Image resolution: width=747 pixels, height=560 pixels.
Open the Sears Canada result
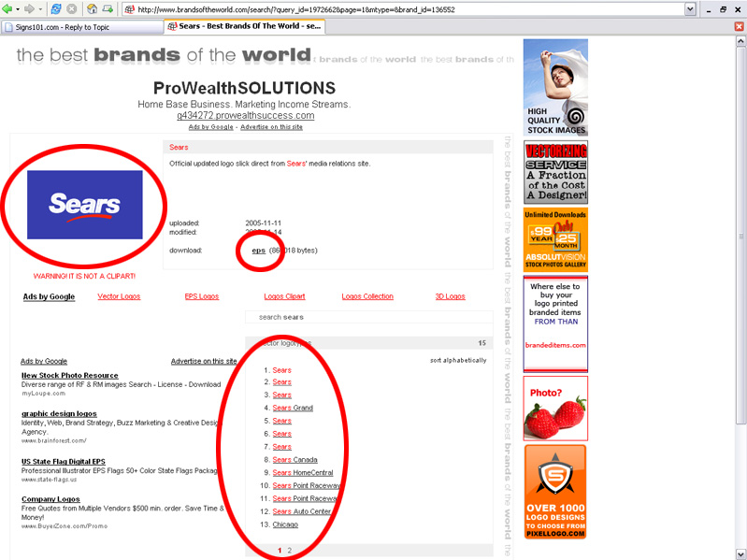(x=294, y=460)
